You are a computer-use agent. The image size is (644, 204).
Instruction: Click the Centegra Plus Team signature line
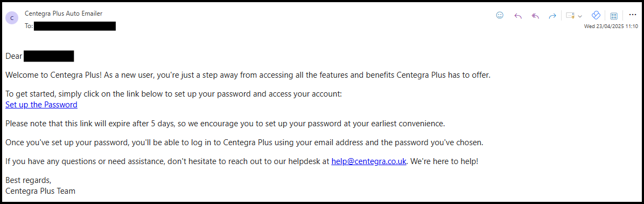40,191
